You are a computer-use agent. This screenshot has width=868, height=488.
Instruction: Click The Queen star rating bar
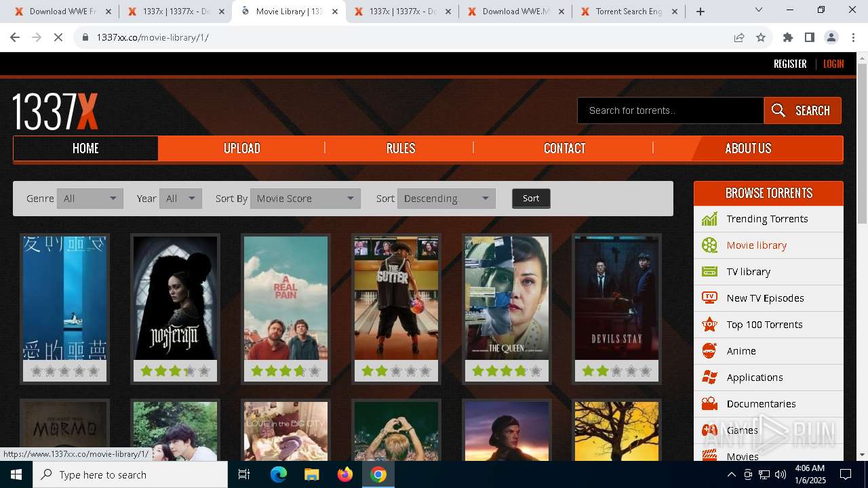tap(507, 371)
